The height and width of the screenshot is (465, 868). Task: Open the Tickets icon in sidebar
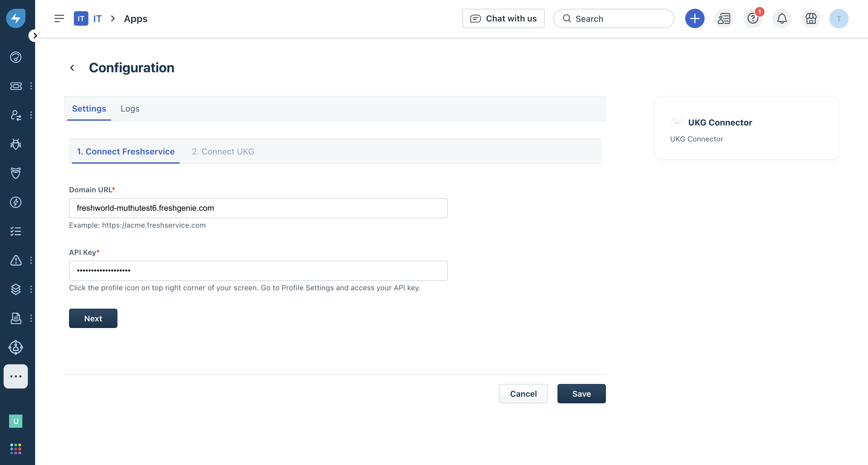point(16,86)
